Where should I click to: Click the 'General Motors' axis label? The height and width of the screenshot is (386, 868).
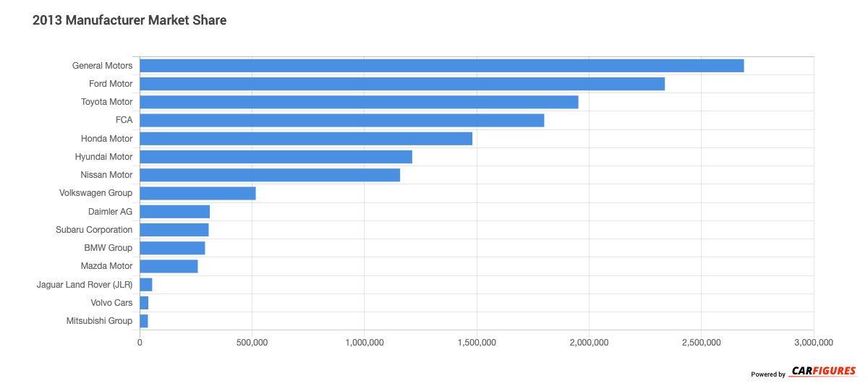click(102, 66)
